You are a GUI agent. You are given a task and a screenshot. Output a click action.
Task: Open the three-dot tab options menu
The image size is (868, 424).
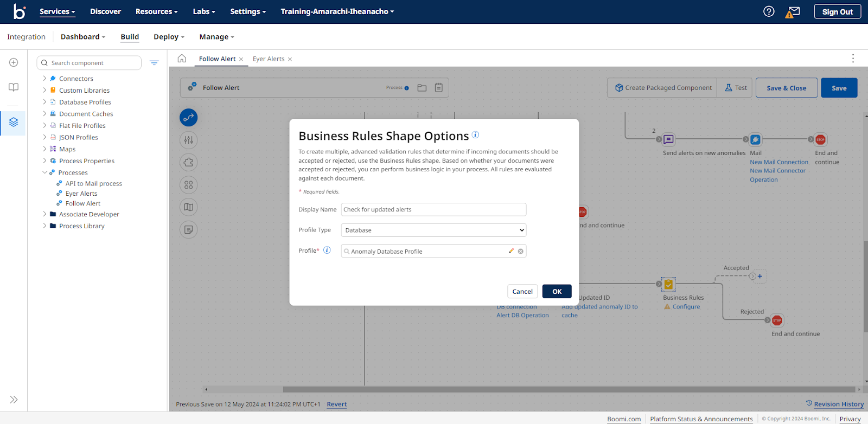point(853,58)
